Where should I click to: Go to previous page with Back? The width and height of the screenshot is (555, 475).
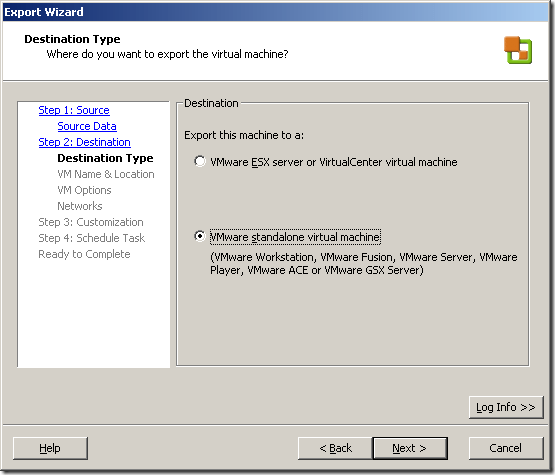point(335,448)
